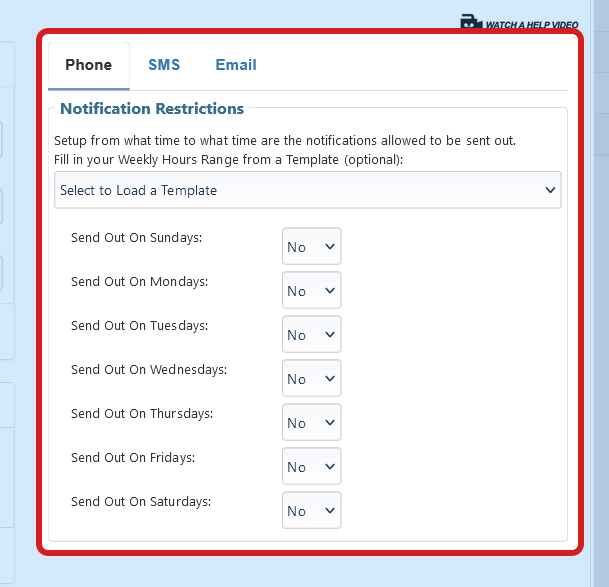This screenshot has height=587, width=609.
Task: Switch to the Phone tab
Action: (88, 65)
